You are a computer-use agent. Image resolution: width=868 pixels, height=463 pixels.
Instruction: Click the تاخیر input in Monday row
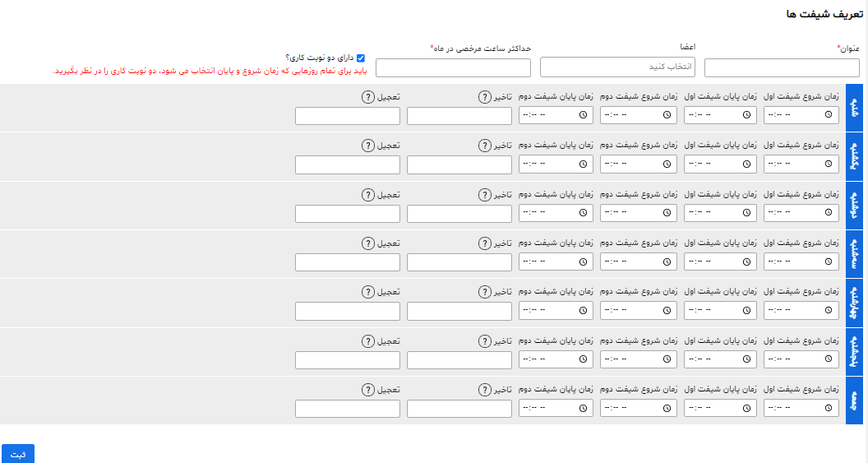[459, 214]
